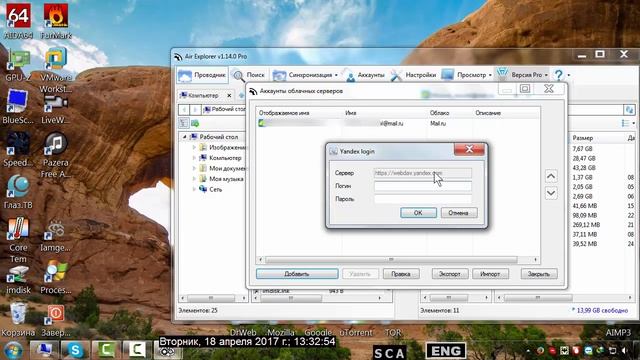Open the Iamge... desktop shortcut
Image resolution: width=640 pixels, height=360 pixels.
56,236
